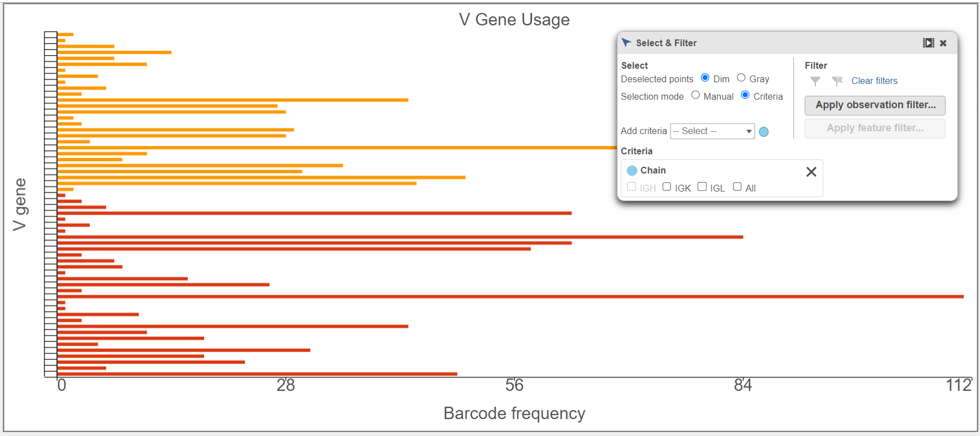Choose Criteria selection mode
Viewport: 980px width, 436px height.
point(745,95)
